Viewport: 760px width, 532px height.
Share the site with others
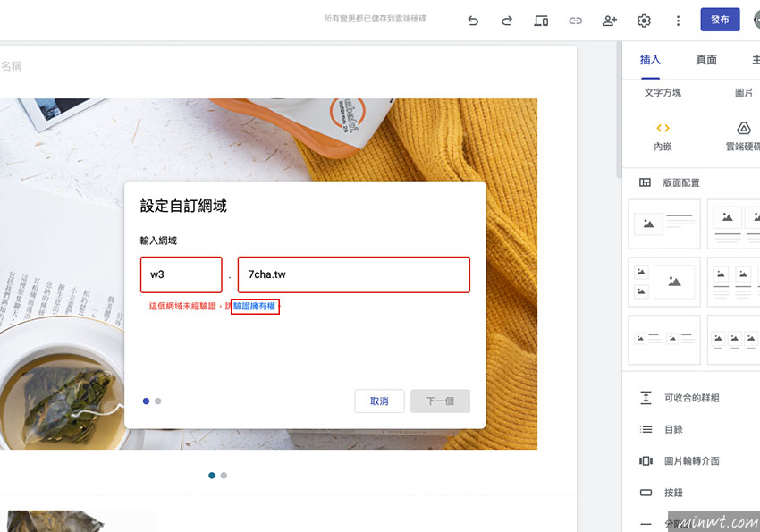tap(609, 21)
